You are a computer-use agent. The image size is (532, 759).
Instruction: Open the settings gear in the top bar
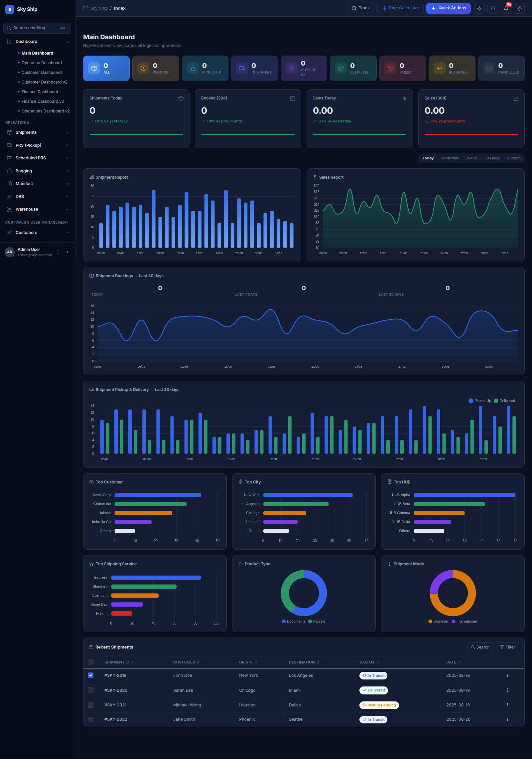pyautogui.click(x=519, y=8)
